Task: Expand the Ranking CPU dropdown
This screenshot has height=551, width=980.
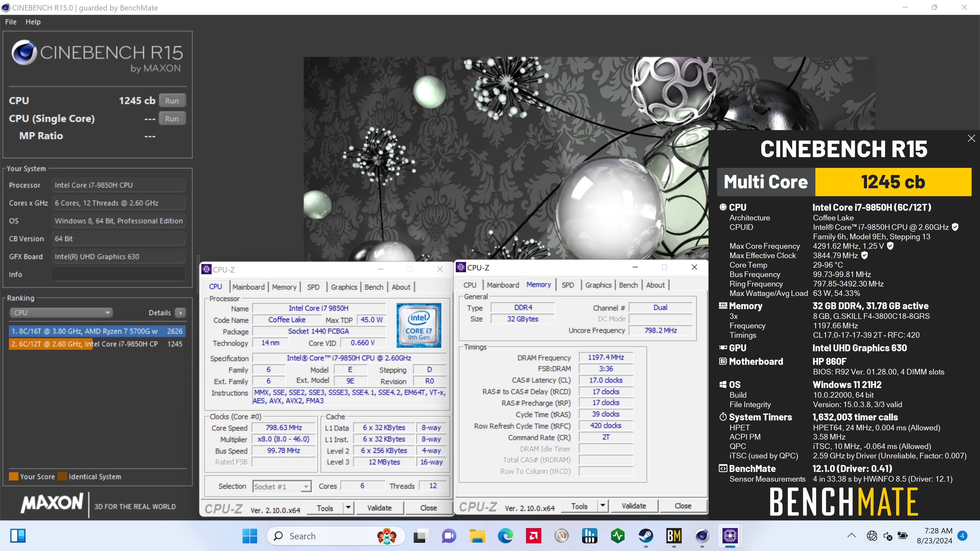Action: point(61,312)
